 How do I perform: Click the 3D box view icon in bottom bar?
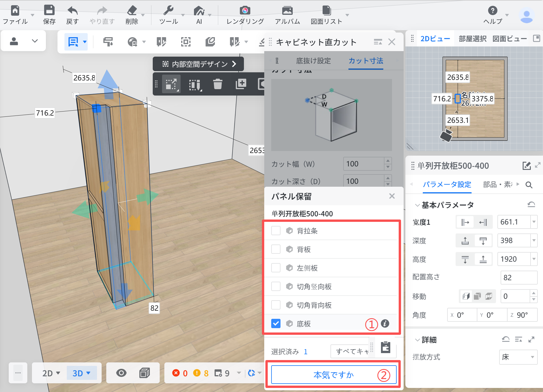point(144,373)
